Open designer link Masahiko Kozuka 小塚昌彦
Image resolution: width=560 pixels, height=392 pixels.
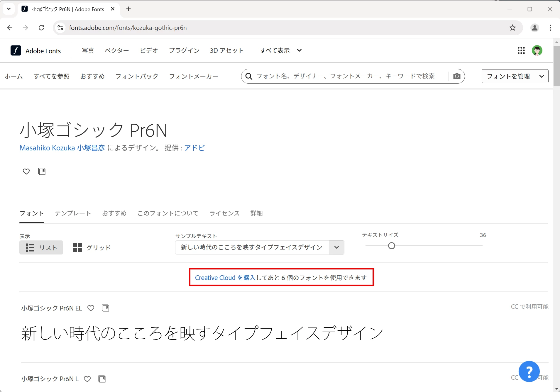62,148
